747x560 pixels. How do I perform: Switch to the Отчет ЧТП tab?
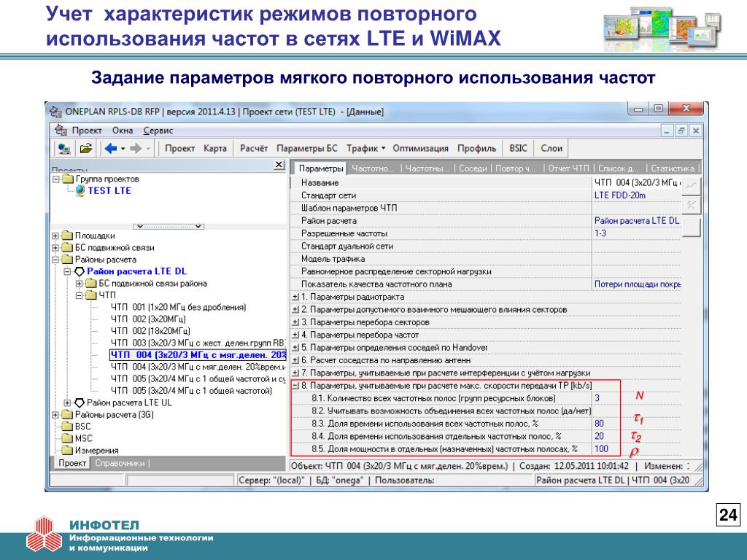tap(568, 168)
